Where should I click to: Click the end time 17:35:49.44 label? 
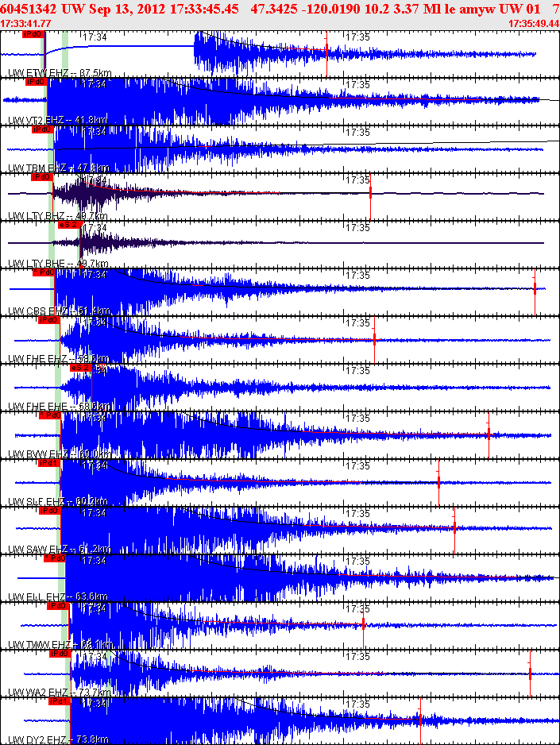532,24
